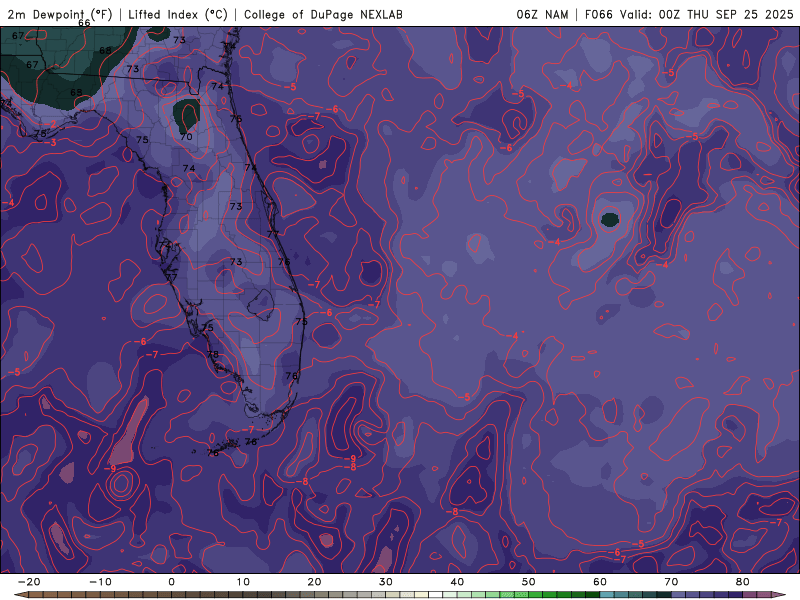800x600 pixels.
Task: Click the colorbar tick label "80"
Action: pos(743,582)
